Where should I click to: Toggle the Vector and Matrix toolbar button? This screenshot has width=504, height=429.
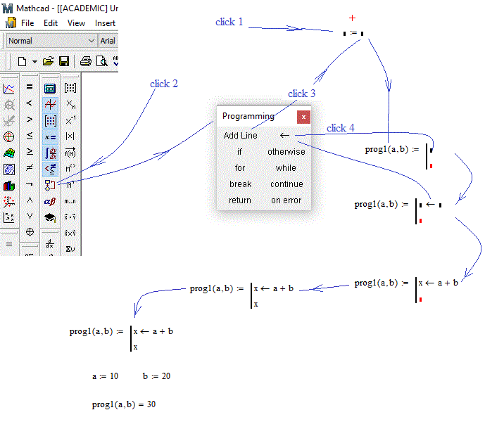(x=50, y=121)
